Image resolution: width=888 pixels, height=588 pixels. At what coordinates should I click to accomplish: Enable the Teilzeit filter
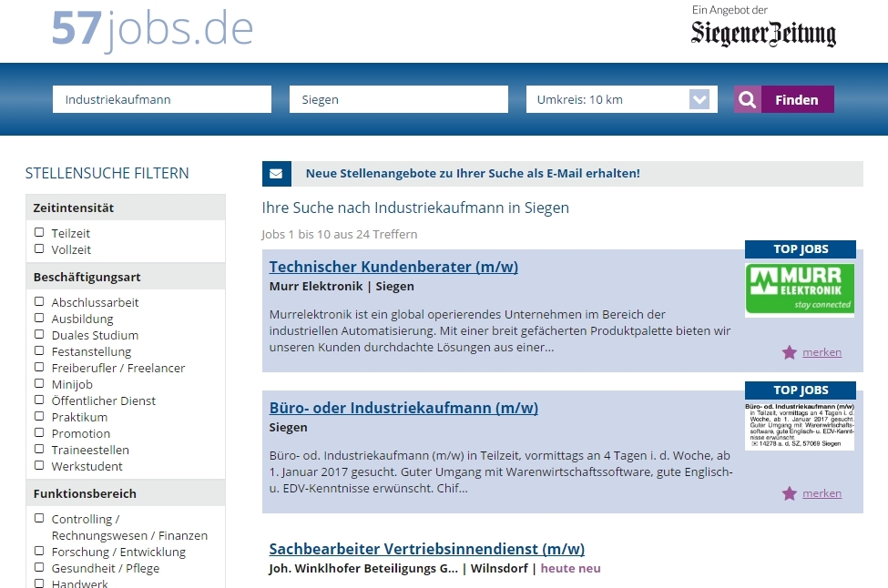39,232
